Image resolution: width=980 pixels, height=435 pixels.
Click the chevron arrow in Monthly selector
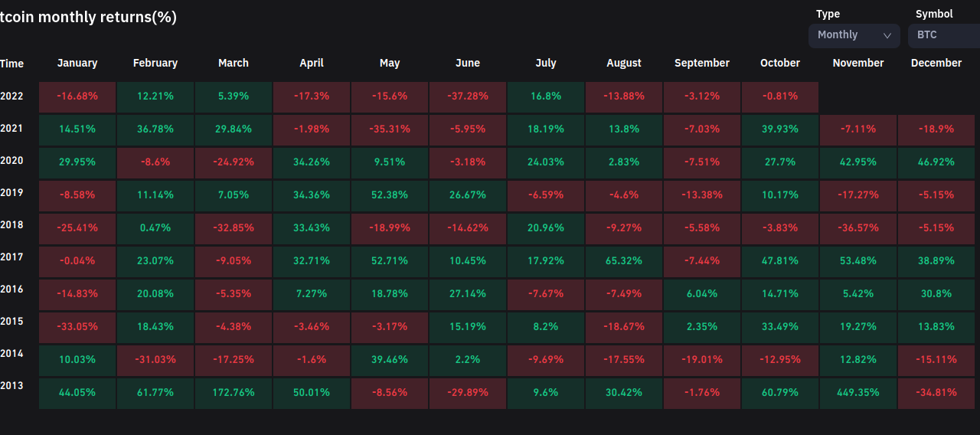pyautogui.click(x=887, y=35)
